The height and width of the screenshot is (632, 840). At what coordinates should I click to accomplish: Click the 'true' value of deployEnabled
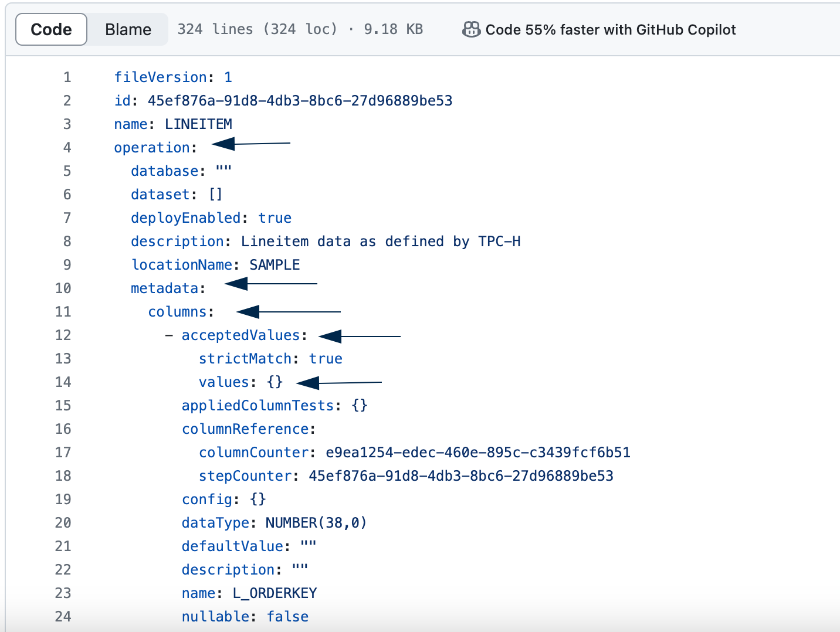tap(275, 218)
